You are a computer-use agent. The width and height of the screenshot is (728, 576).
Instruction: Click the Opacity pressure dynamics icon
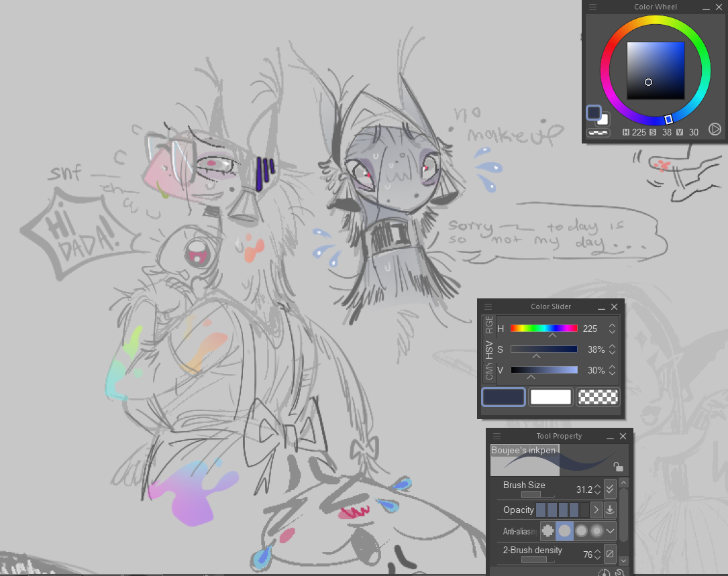pyautogui.click(x=610, y=510)
